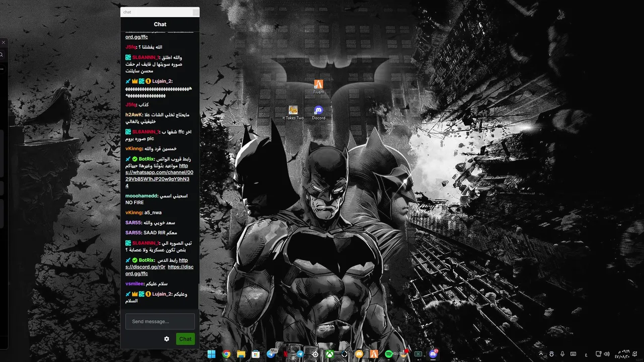
Task: Click the chat window top-right corner button
Action: (x=196, y=12)
